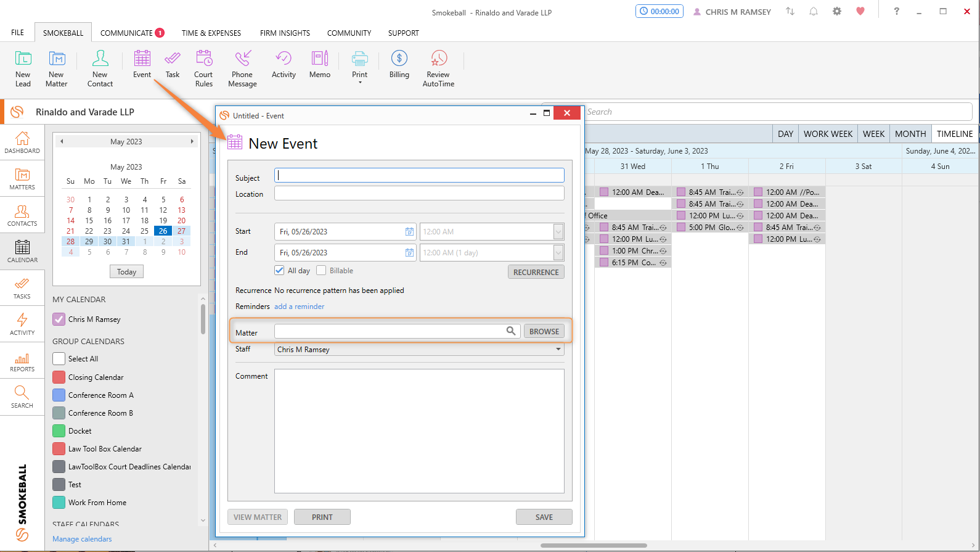Open Matters in the sidebar
Screen dimensions: 980x552
[22, 179]
